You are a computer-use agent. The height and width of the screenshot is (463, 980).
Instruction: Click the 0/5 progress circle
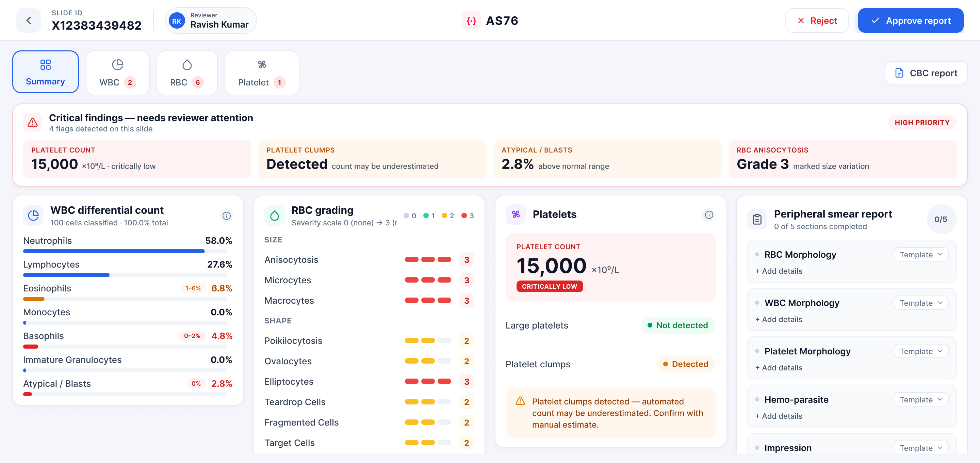941,219
